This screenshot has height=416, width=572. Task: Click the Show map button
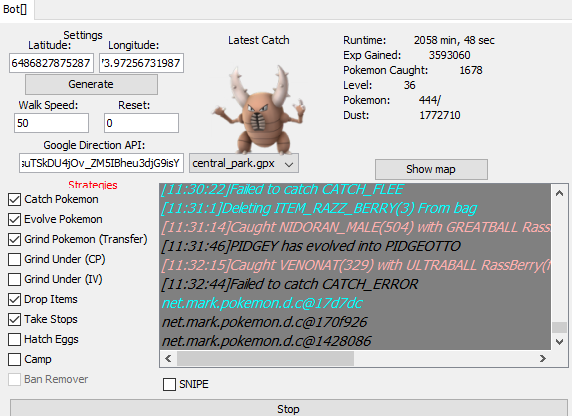point(431,169)
